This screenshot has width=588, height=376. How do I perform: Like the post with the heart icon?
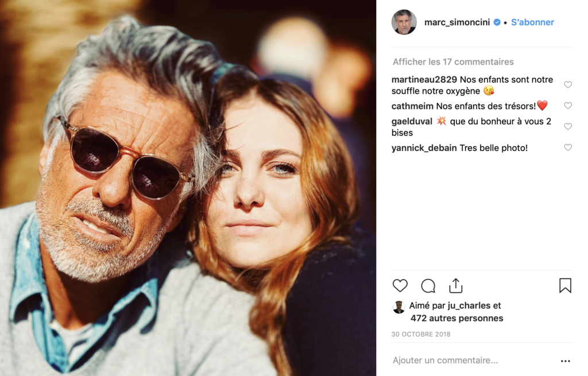coord(400,285)
